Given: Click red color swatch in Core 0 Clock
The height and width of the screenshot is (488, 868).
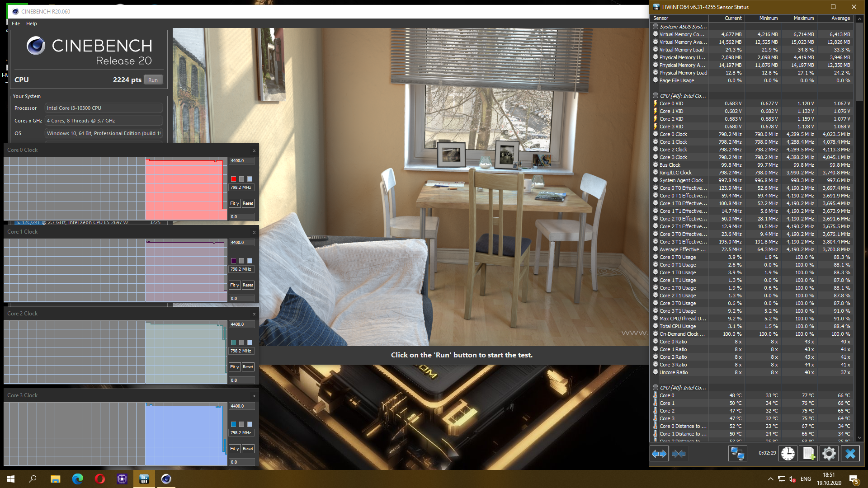Looking at the screenshot, I should 233,179.
